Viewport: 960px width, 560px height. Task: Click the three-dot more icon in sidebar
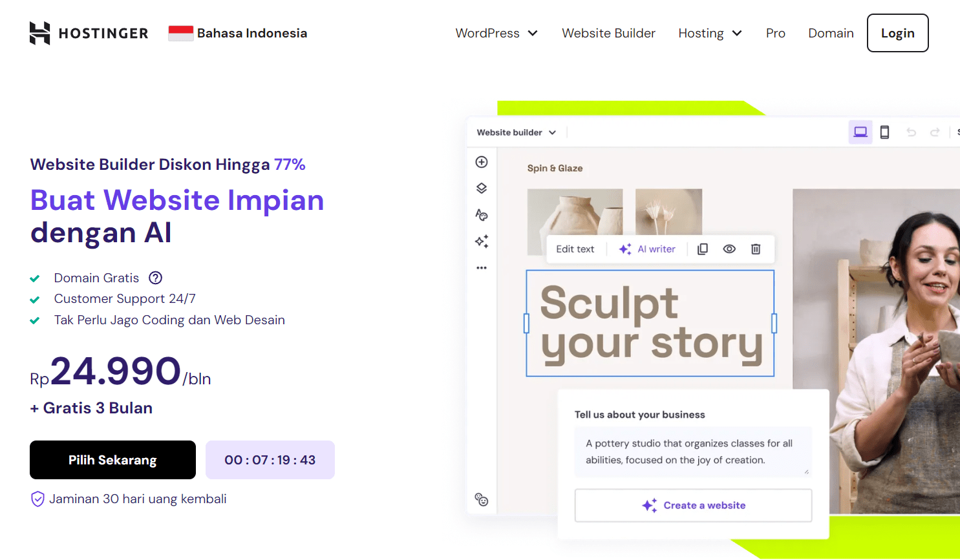click(482, 267)
